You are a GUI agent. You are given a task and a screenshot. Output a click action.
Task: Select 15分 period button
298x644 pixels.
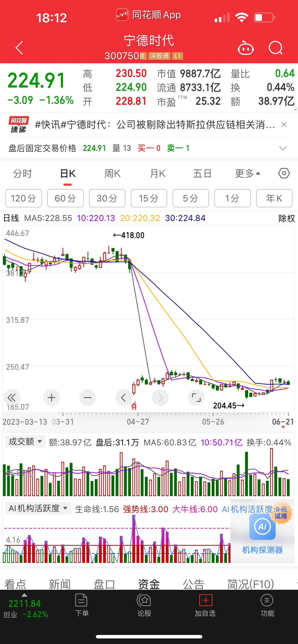point(149,198)
